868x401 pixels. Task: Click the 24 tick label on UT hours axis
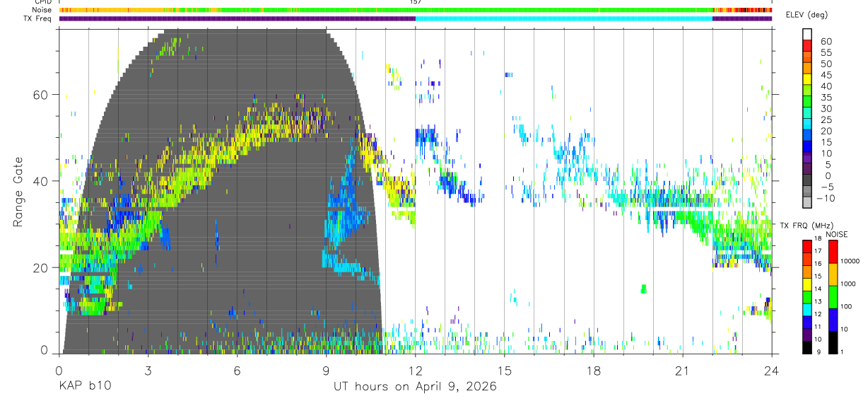tap(771, 371)
